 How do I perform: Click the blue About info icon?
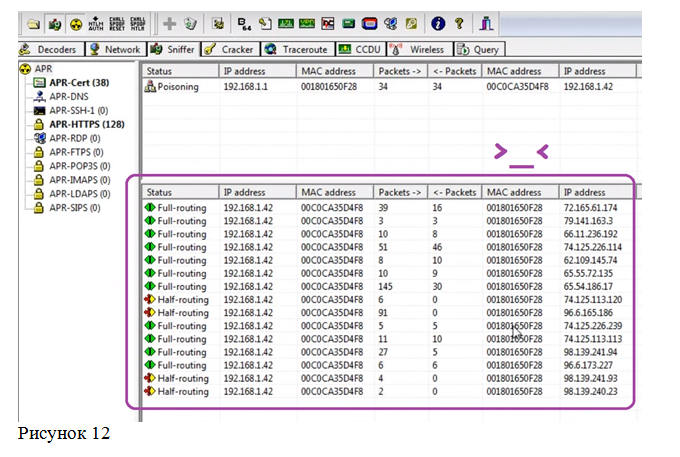click(438, 23)
